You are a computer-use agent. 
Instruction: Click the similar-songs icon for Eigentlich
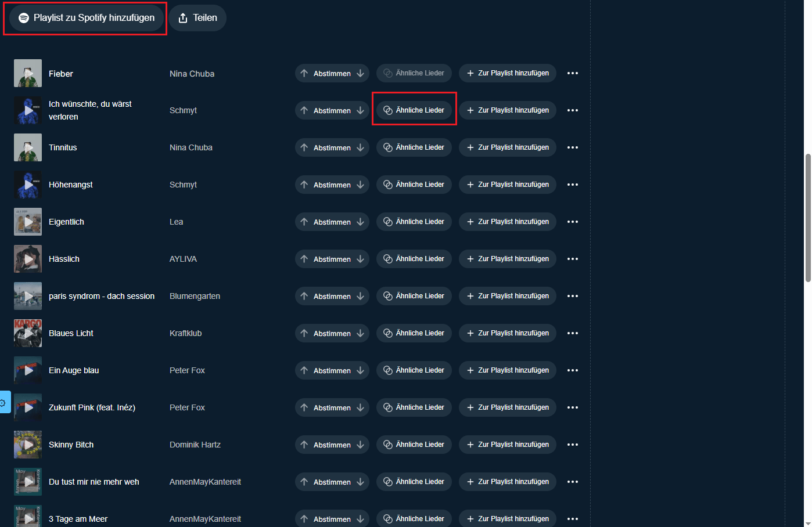pyautogui.click(x=387, y=221)
